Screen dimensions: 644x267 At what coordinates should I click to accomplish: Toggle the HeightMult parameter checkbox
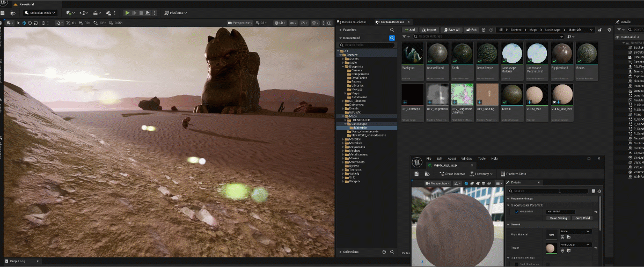point(517,212)
